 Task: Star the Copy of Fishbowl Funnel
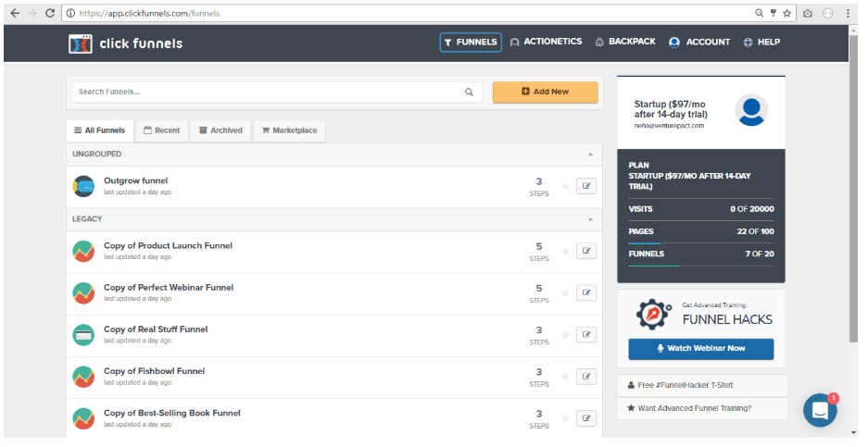[x=565, y=377]
